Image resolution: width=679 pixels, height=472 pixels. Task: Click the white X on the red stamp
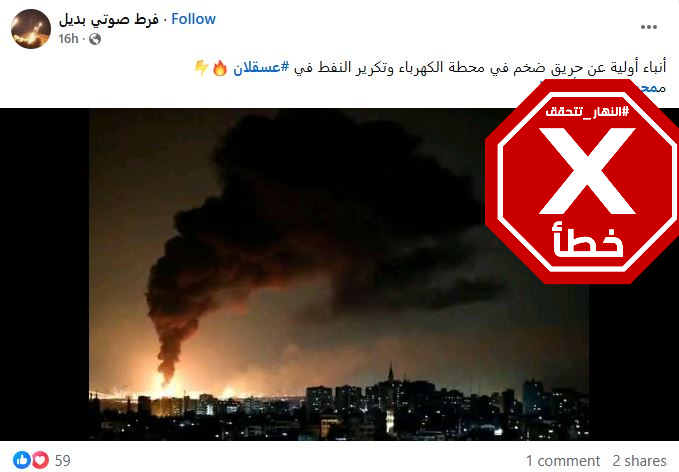tap(587, 171)
